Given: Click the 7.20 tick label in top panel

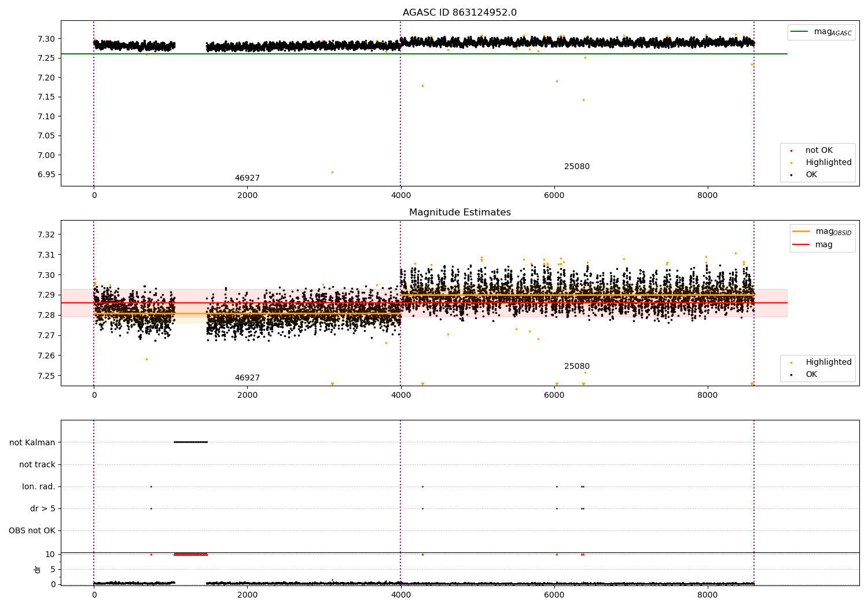Looking at the screenshot, I should [x=46, y=78].
